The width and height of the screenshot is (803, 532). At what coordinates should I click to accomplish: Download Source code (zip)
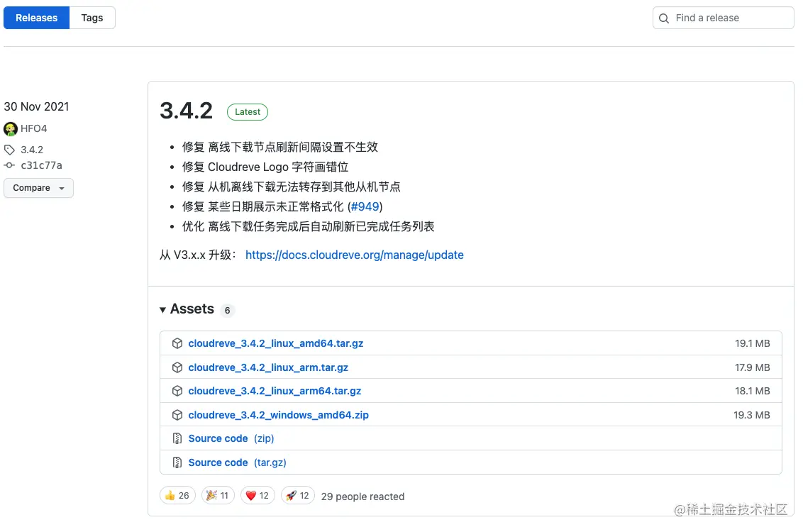click(x=231, y=439)
